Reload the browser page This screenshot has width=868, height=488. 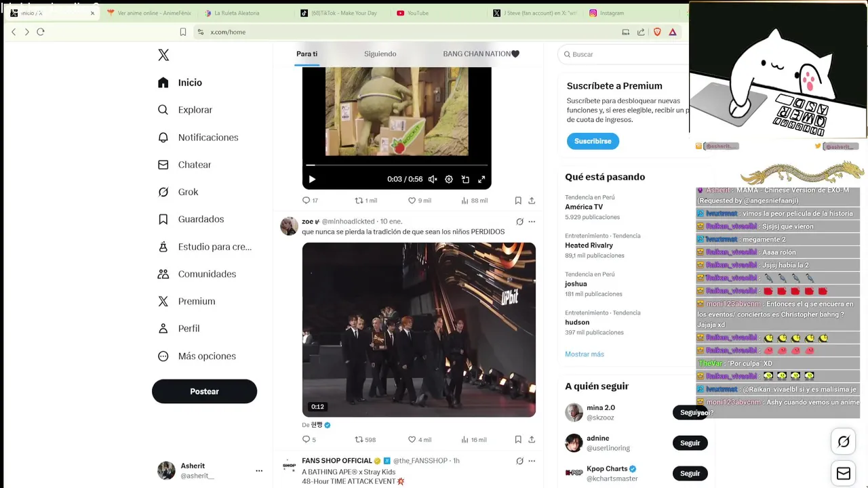coord(41,32)
